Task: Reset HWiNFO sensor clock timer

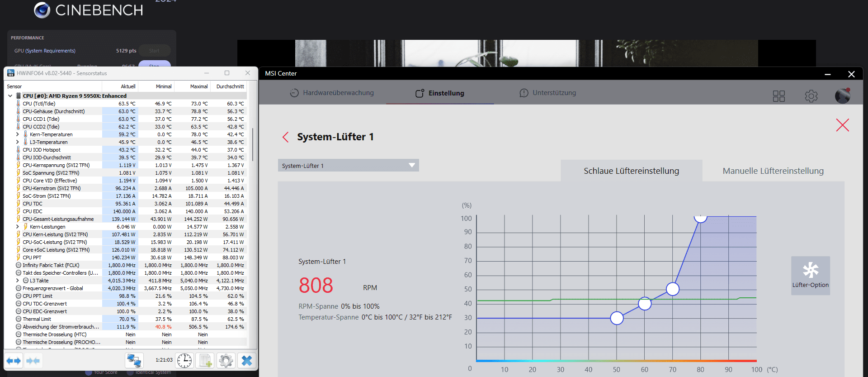Action: click(x=184, y=361)
